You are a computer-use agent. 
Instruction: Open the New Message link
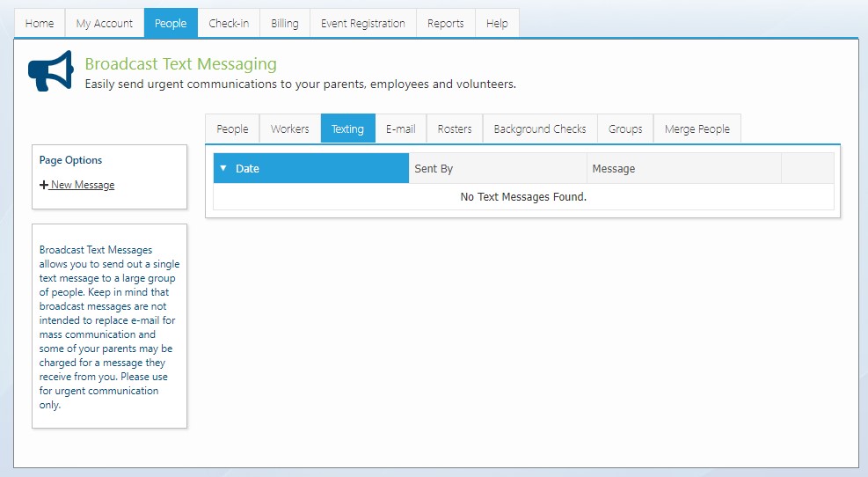click(x=82, y=185)
